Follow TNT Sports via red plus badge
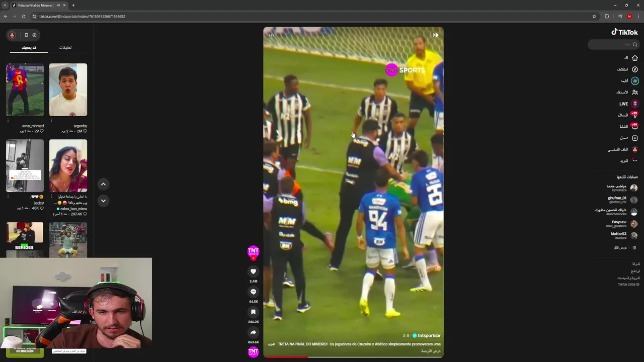644x362 pixels. tap(253, 258)
